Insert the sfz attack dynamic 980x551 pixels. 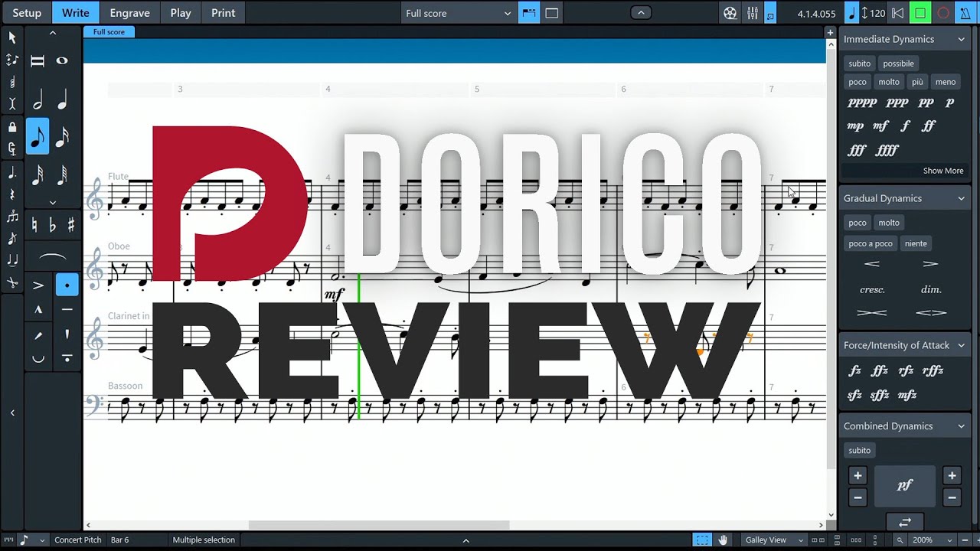(855, 395)
